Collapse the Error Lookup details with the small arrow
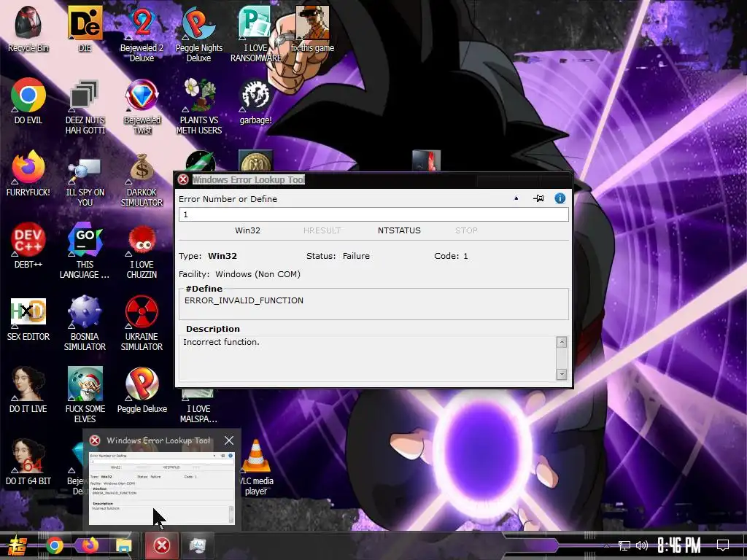747x560 pixels. pos(516,198)
